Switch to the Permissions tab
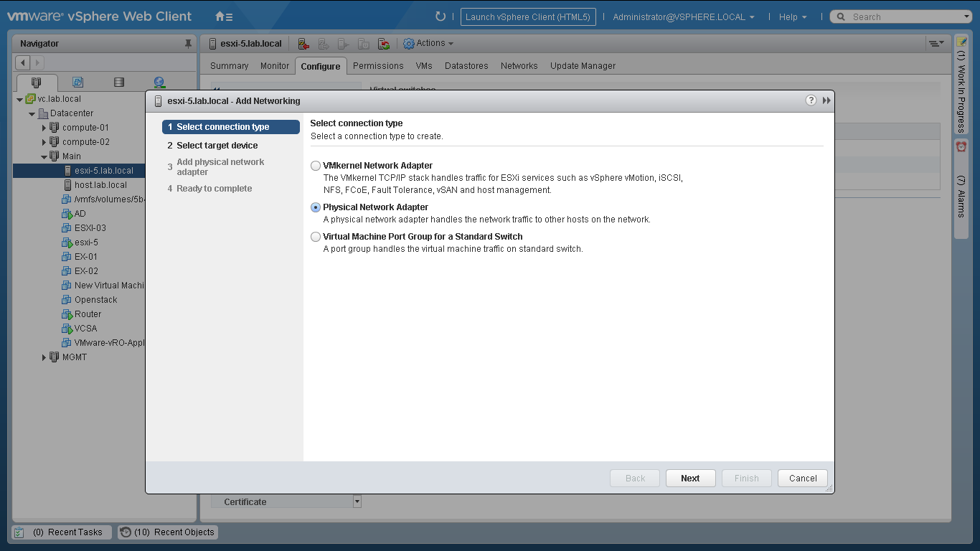This screenshot has width=980, height=551. point(378,66)
